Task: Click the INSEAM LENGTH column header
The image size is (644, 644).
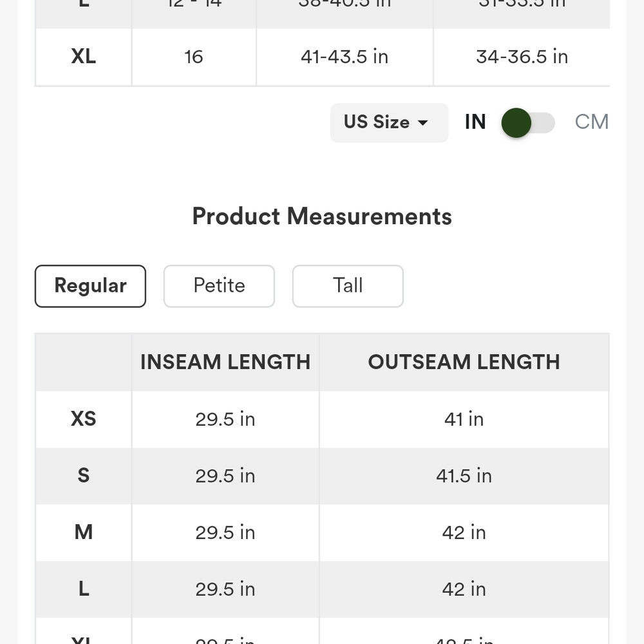Action: pyautogui.click(x=225, y=362)
